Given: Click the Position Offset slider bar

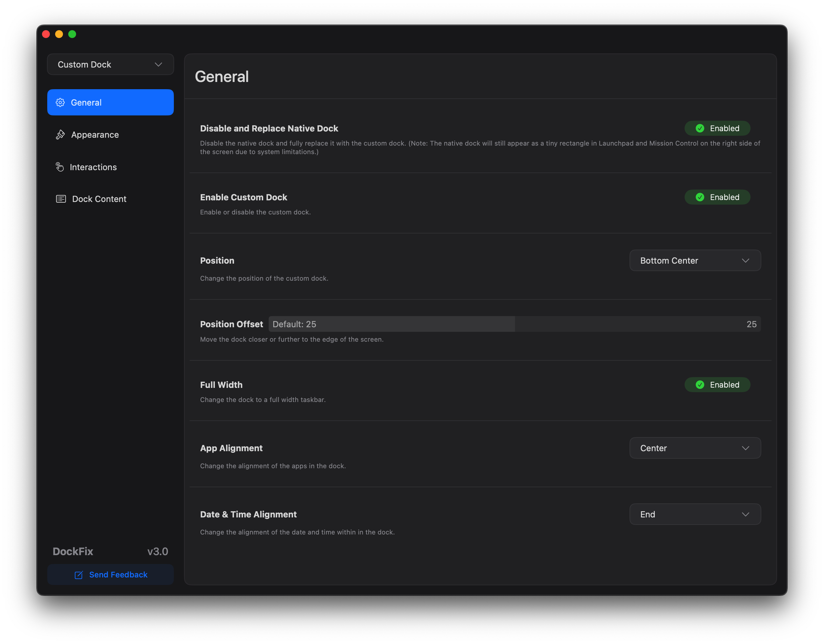Looking at the screenshot, I should 515,324.
